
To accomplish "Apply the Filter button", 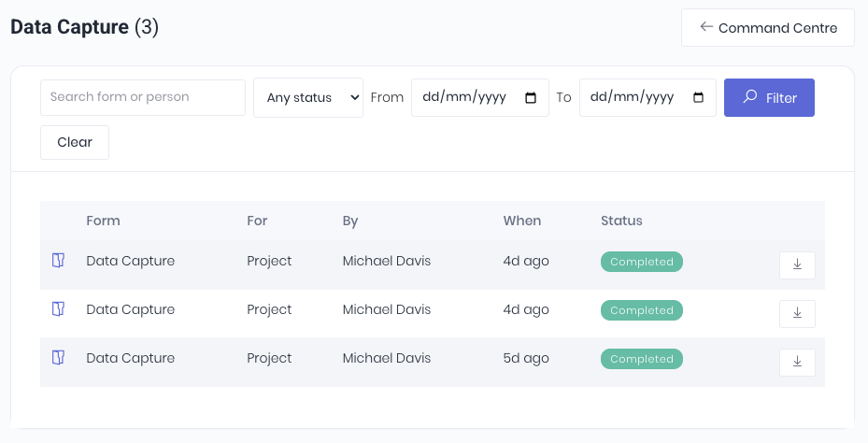I will click(770, 97).
